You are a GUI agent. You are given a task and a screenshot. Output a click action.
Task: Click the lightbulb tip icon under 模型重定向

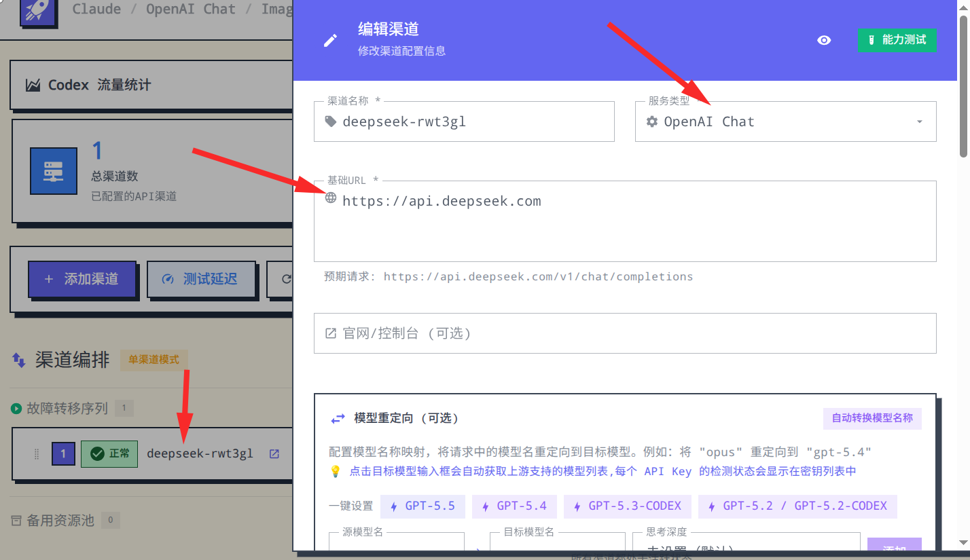(335, 471)
